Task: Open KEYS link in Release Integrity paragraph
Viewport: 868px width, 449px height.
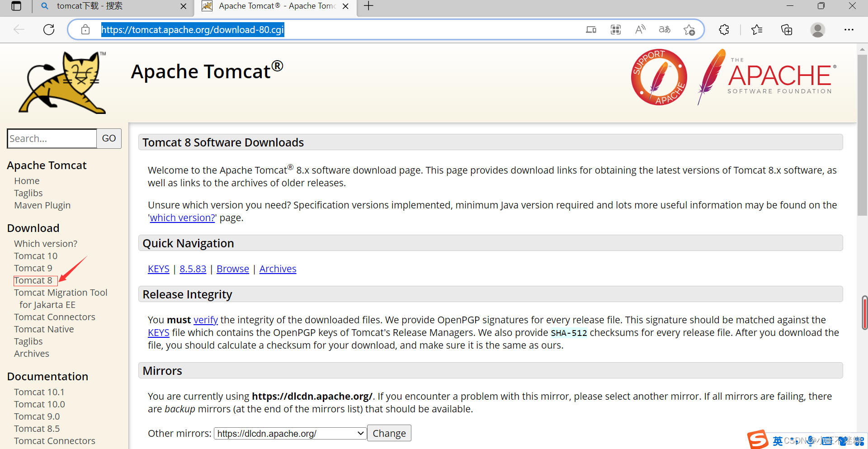Action: (x=159, y=333)
